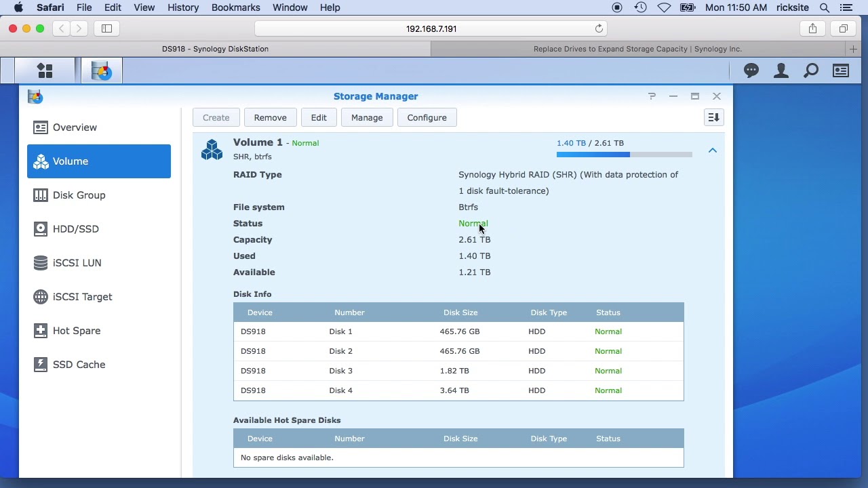The width and height of the screenshot is (868, 488).
Task: Collapse the Volume 1 details chevron
Action: tap(712, 150)
